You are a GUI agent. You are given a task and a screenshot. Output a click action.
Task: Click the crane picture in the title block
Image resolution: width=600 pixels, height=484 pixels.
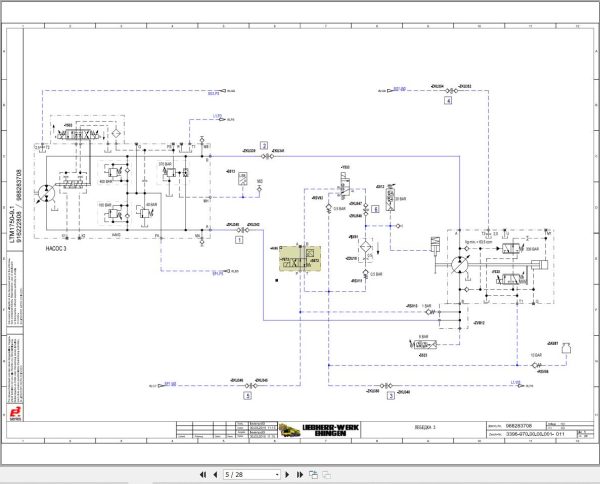[290, 430]
